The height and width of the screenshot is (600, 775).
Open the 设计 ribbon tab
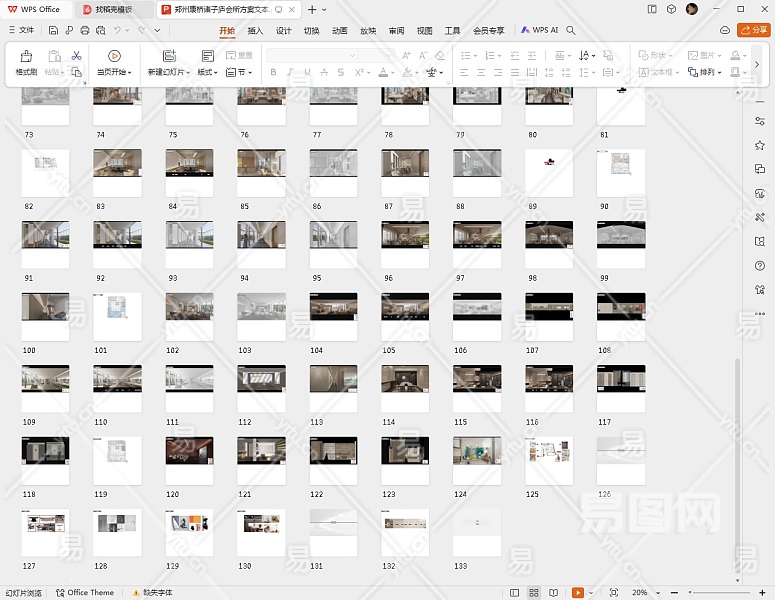(283, 31)
